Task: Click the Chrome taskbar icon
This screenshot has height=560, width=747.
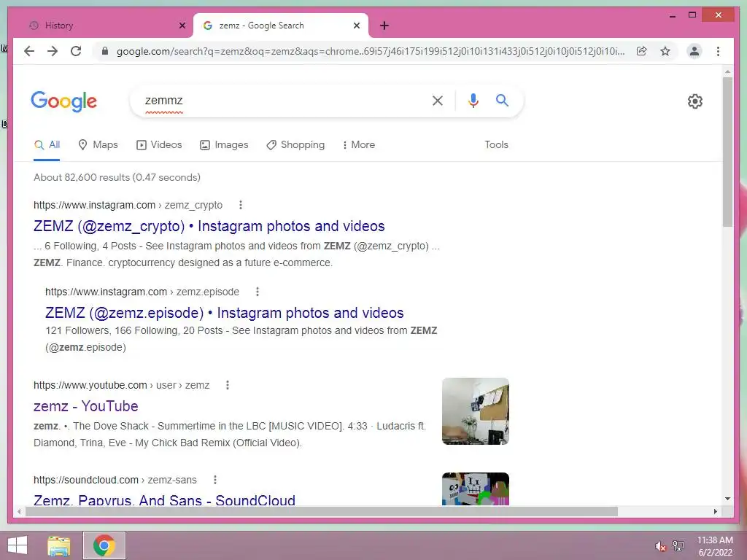Action: click(x=104, y=545)
